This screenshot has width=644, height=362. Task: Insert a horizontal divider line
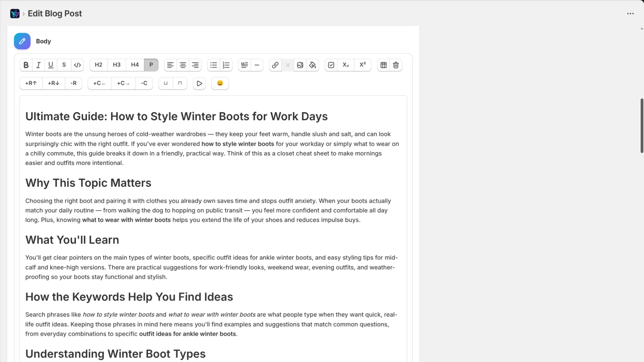tap(257, 65)
